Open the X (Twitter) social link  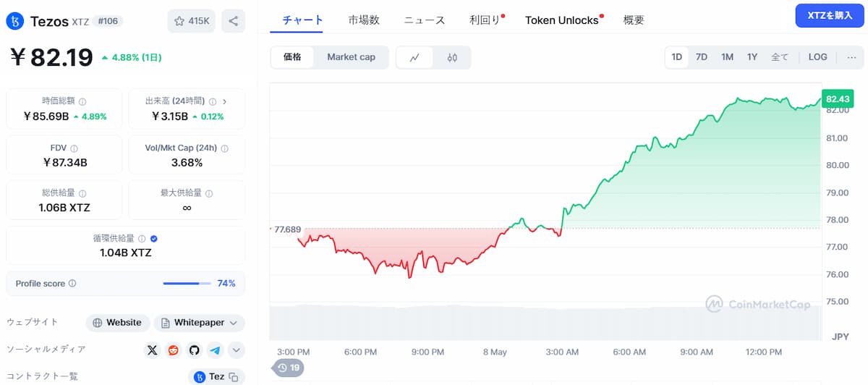(152, 350)
